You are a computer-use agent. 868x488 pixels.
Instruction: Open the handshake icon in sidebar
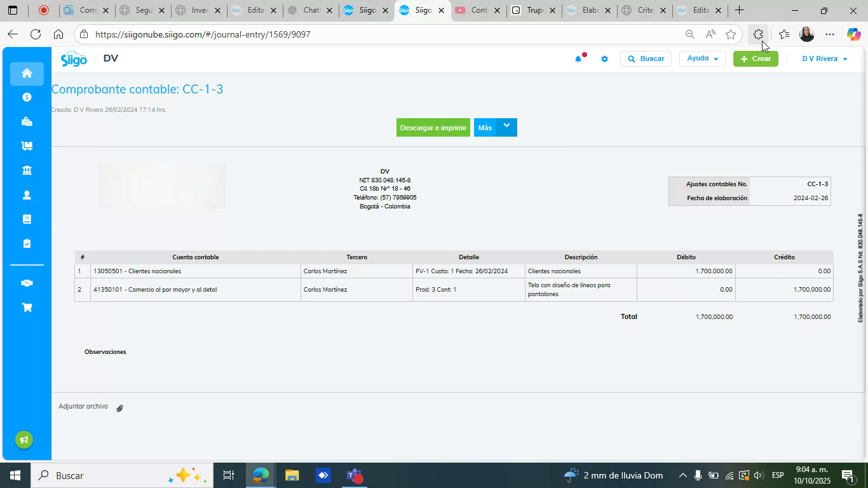click(x=27, y=283)
